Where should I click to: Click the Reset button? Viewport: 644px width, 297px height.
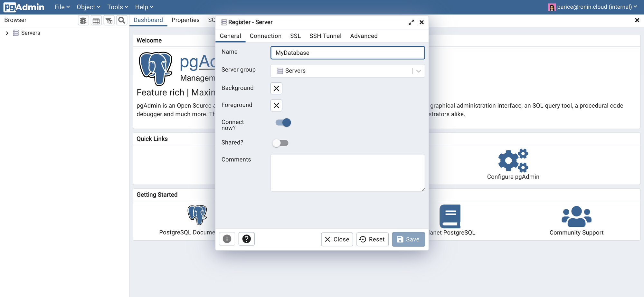[x=373, y=239]
